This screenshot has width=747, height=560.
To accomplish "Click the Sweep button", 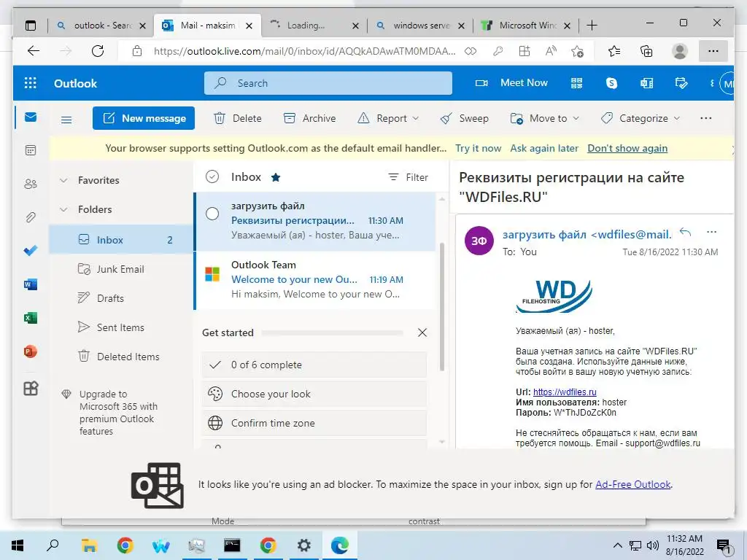I will point(465,118).
